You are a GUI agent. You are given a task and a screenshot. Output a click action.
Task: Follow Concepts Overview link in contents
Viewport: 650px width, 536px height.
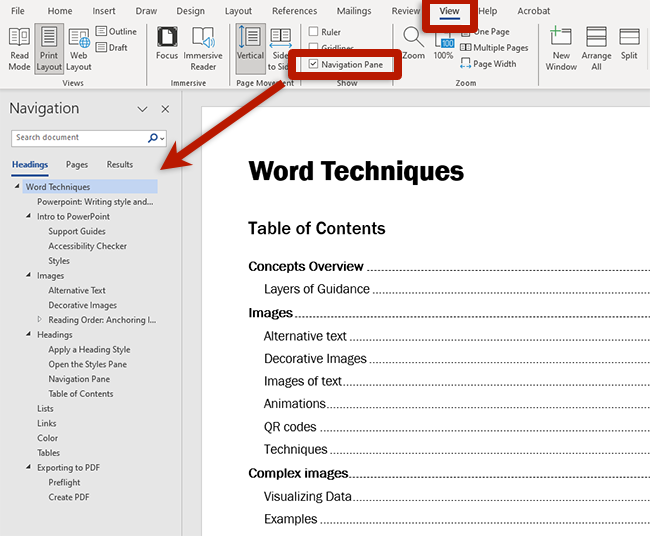point(306,266)
